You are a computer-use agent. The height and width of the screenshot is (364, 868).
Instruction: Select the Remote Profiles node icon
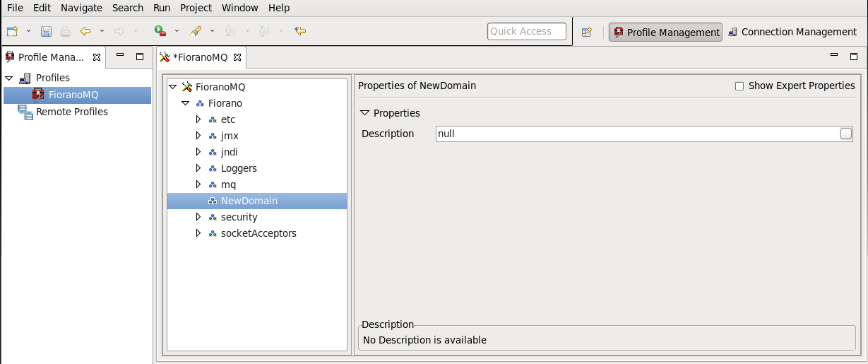pos(25,112)
